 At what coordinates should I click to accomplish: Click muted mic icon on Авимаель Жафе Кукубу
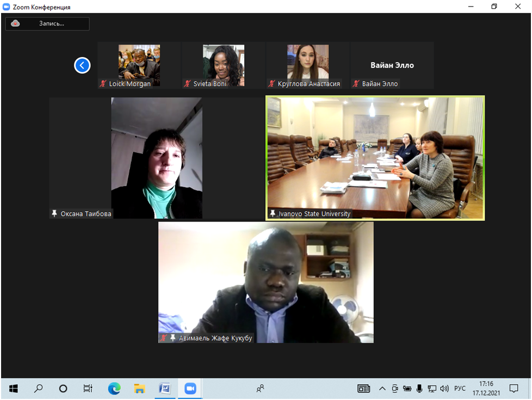point(163,338)
